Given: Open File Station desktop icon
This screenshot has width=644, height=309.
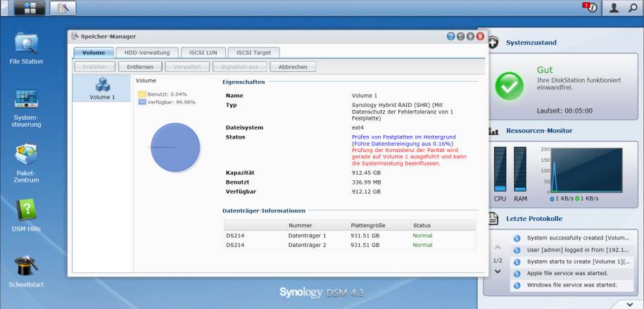Looking at the screenshot, I should [26, 49].
